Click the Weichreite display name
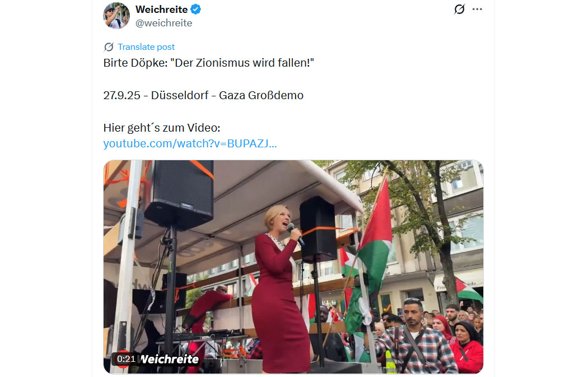 [162, 9]
